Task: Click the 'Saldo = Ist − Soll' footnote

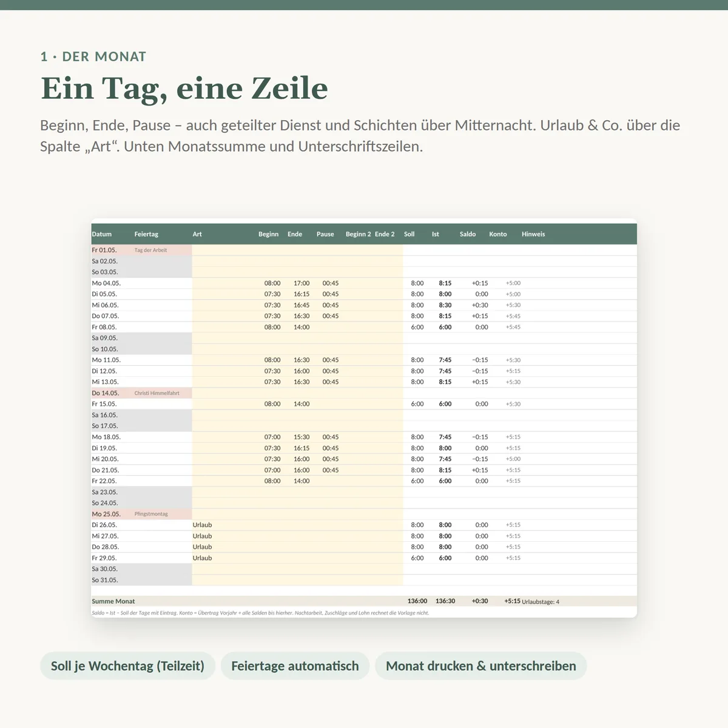Action: 260,613
